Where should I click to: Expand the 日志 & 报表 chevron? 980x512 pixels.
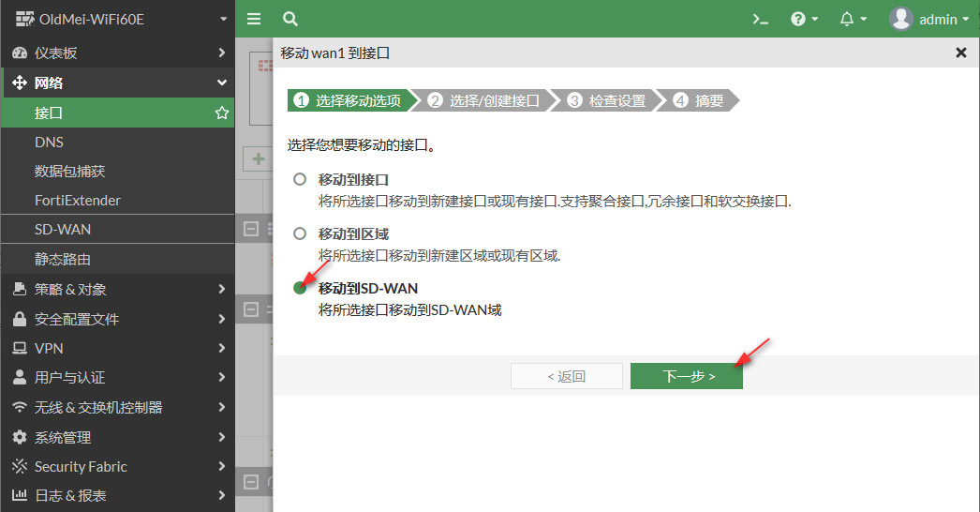(221, 495)
